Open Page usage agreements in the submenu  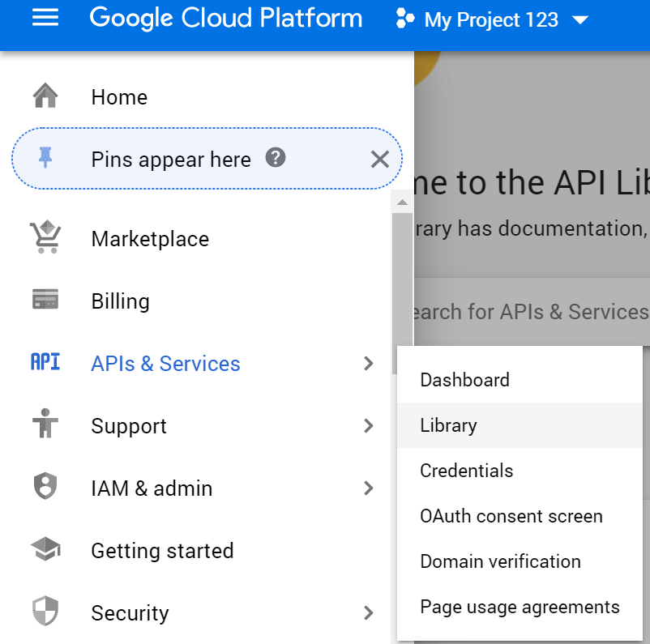pos(520,607)
